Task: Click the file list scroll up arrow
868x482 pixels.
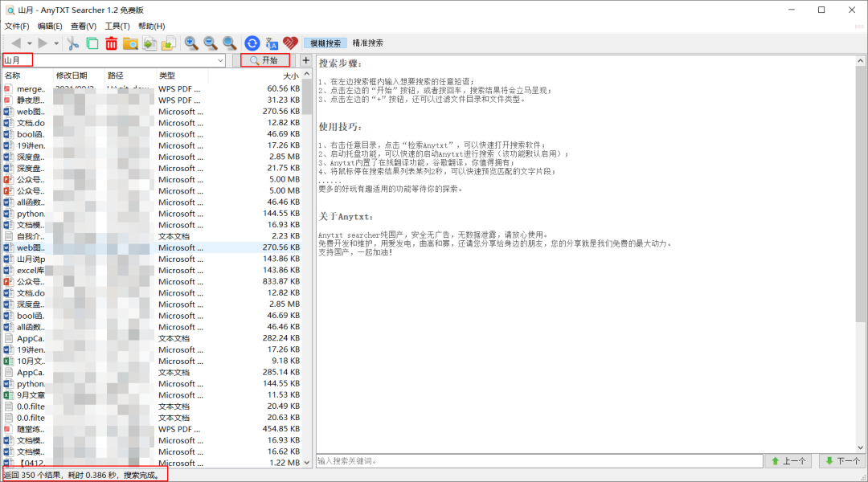Action: tap(307, 74)
